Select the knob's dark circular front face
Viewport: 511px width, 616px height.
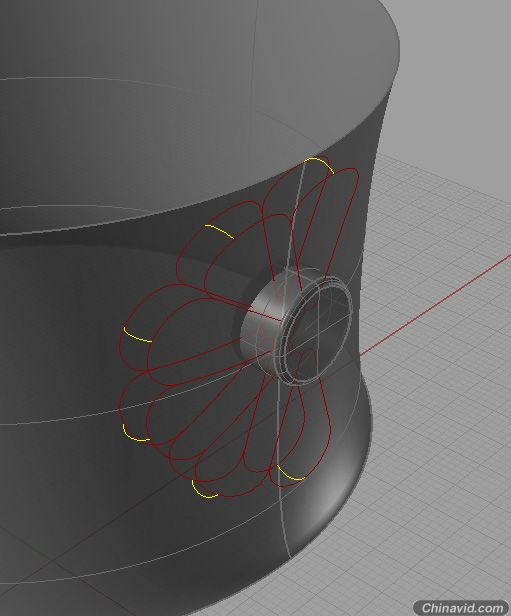coord(319,333)
